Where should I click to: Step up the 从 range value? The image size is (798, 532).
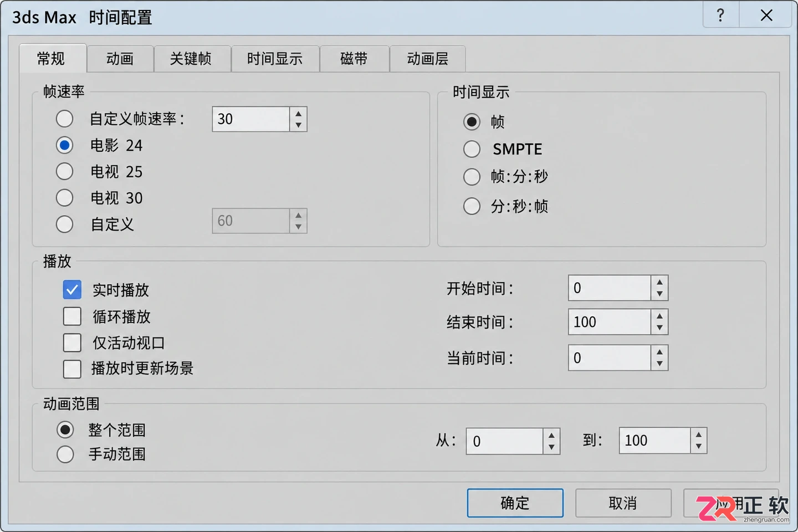[551, 435]
